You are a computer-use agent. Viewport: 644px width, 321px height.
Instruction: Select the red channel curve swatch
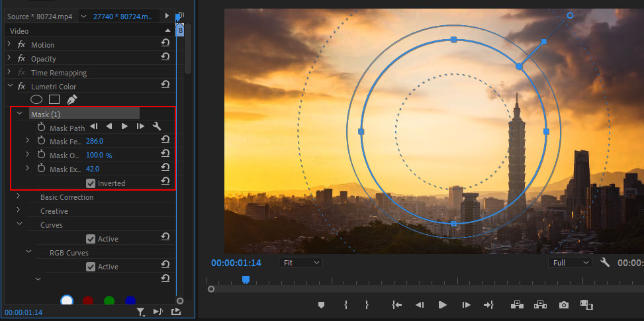point(88,301)
